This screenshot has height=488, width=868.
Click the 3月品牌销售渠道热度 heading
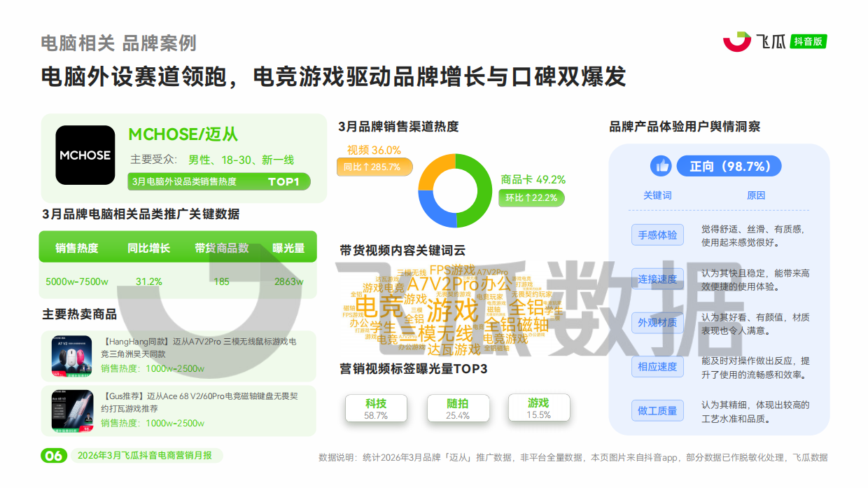coord(398,127)
